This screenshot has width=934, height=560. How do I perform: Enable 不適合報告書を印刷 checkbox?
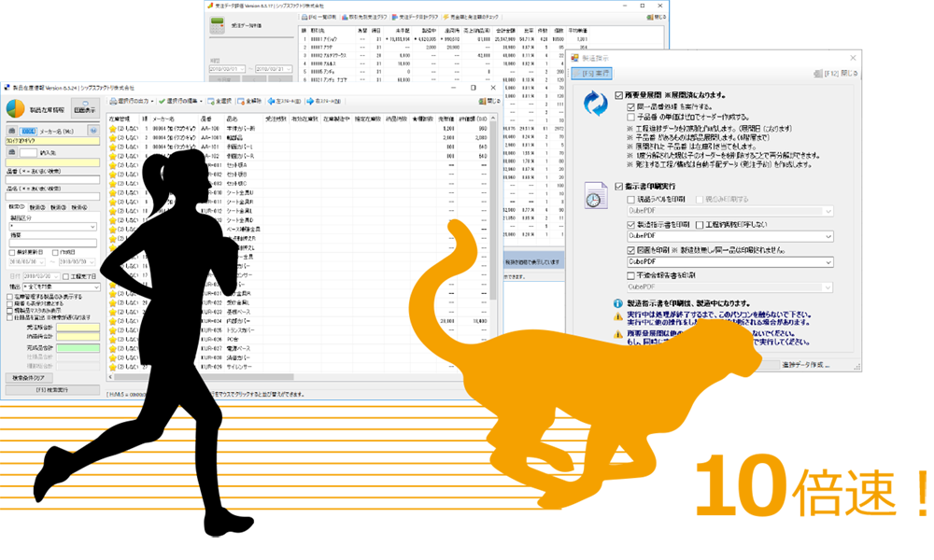[x=630, y=275]
